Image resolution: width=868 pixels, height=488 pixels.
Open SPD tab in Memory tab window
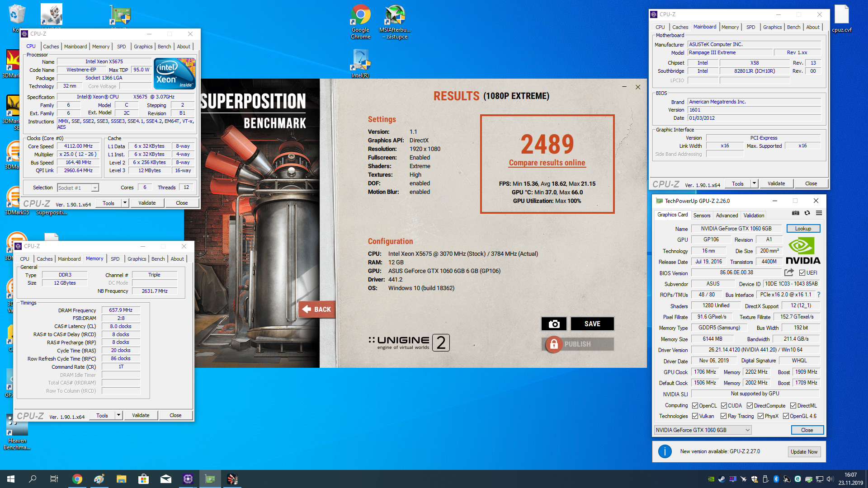point(115,259)
